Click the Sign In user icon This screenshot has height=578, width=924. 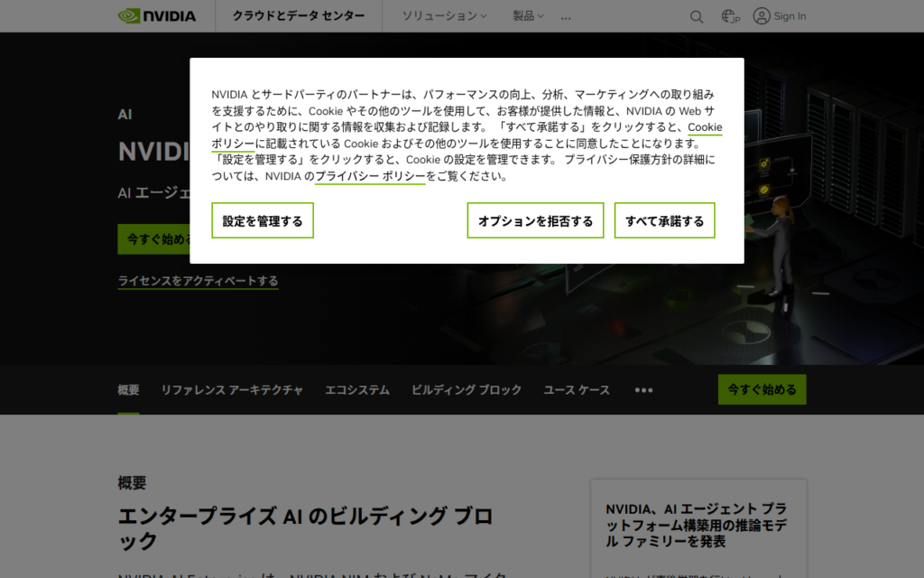(x=762, y=16)
